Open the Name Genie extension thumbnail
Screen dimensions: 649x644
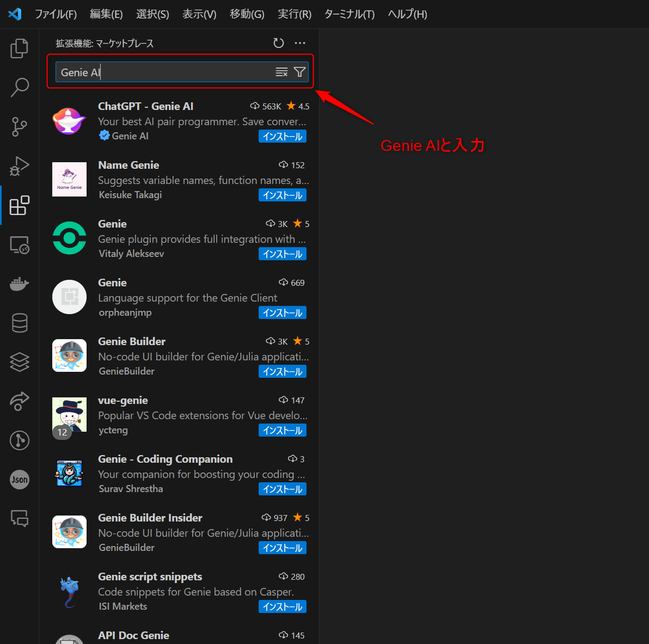point(69,179)
